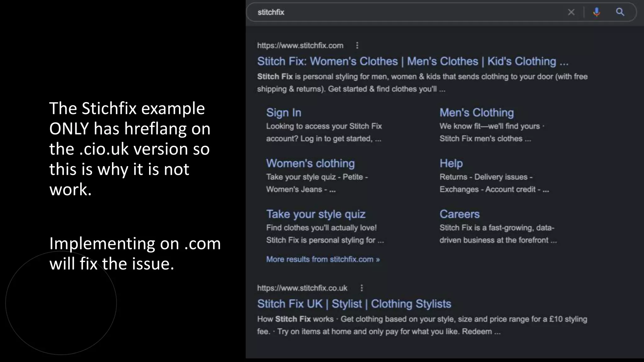
Task: Open the Help sitelink
Action: tap(451, 163)
